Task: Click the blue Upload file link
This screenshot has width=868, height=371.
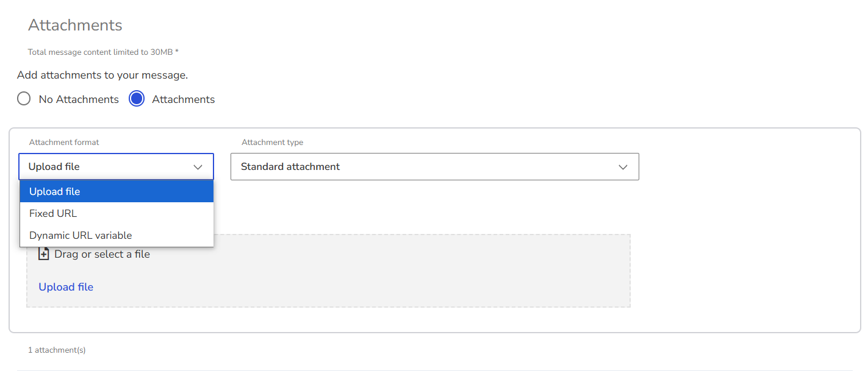Action: (x=66, y=287)
